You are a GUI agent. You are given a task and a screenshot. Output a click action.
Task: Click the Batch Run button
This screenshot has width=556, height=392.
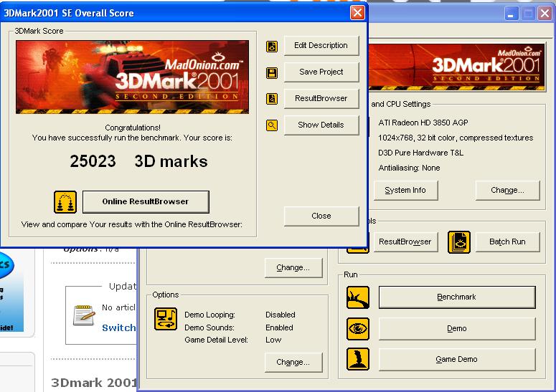[507, 242]
